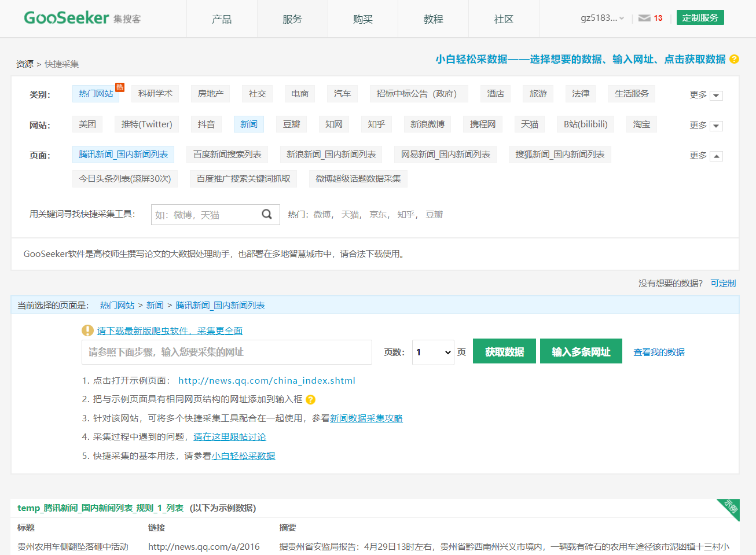Focus the URL input field
The width and height of the screenshot is (756, 555).
[227, 352]
